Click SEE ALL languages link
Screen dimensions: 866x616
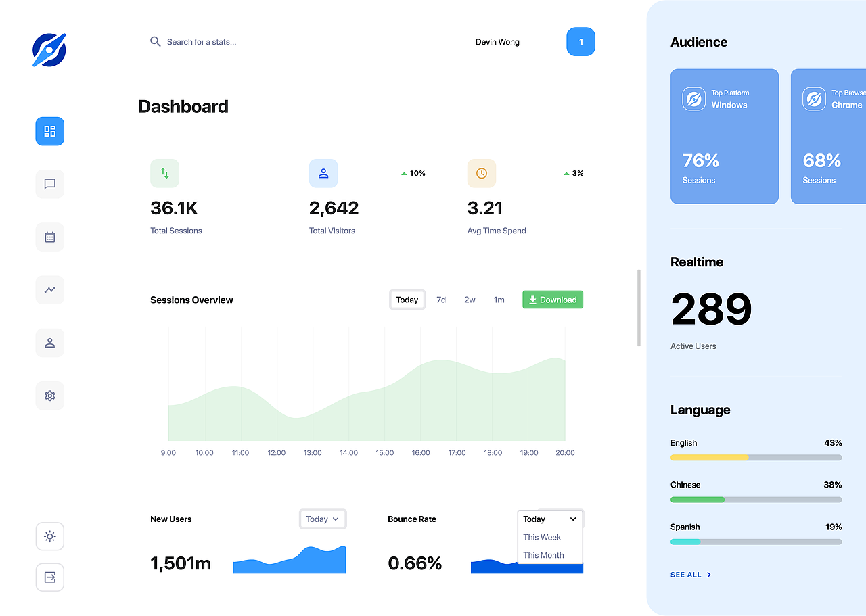(x=691, y=575)
